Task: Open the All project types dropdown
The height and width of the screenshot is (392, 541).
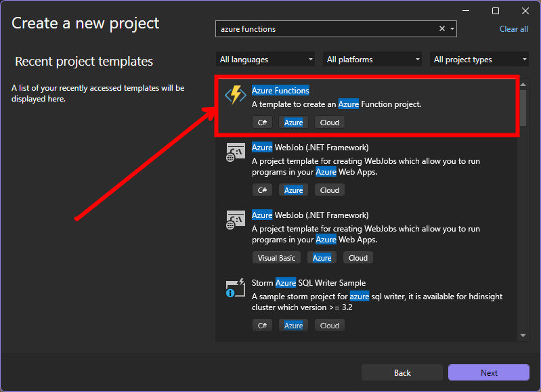Action: click(x=479, y=60)
